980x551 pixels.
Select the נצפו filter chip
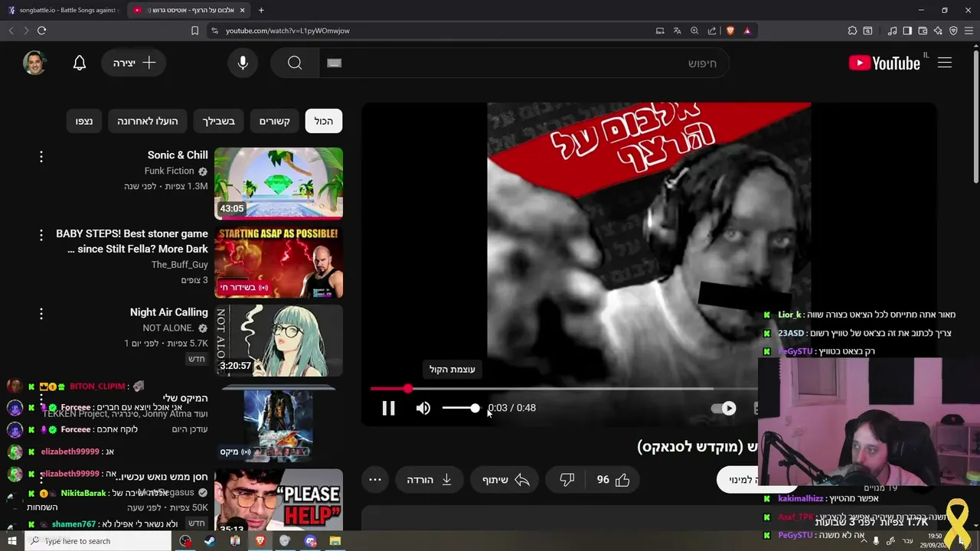click(x=84, y=121)
